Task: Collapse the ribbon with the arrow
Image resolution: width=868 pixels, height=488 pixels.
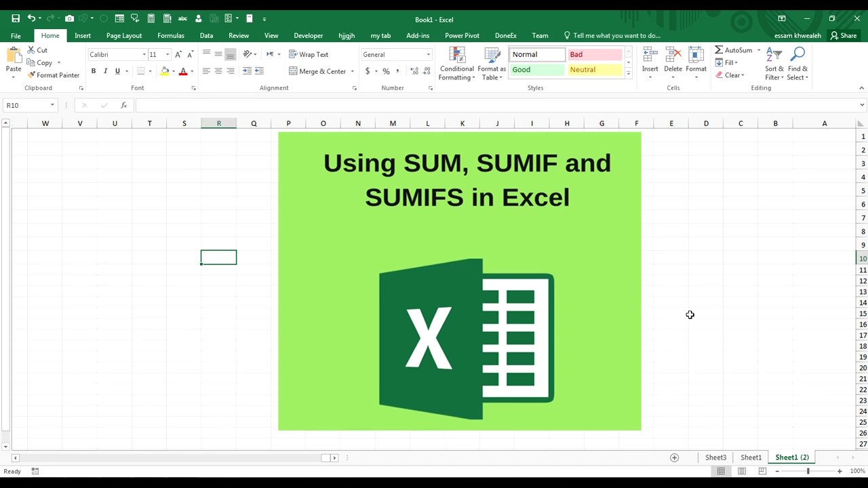Action: pyautogui.click(x=862, y=88)
